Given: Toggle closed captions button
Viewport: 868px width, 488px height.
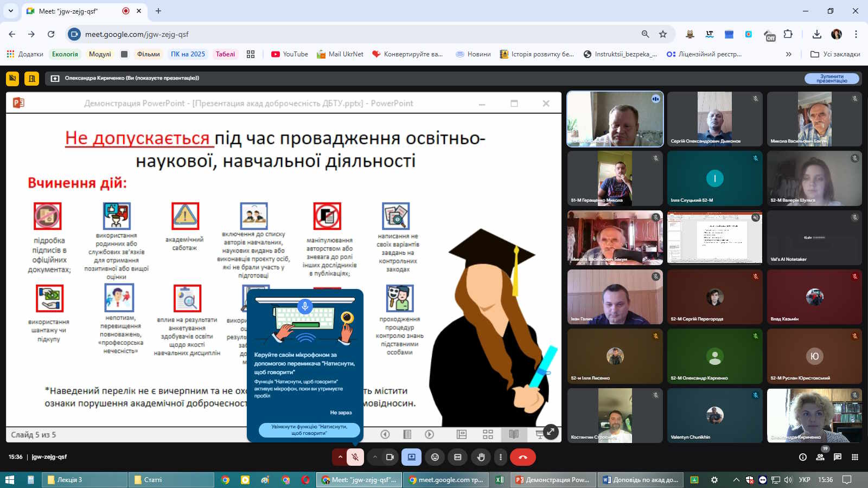Looking at the screenshot, I should [458, 457].
